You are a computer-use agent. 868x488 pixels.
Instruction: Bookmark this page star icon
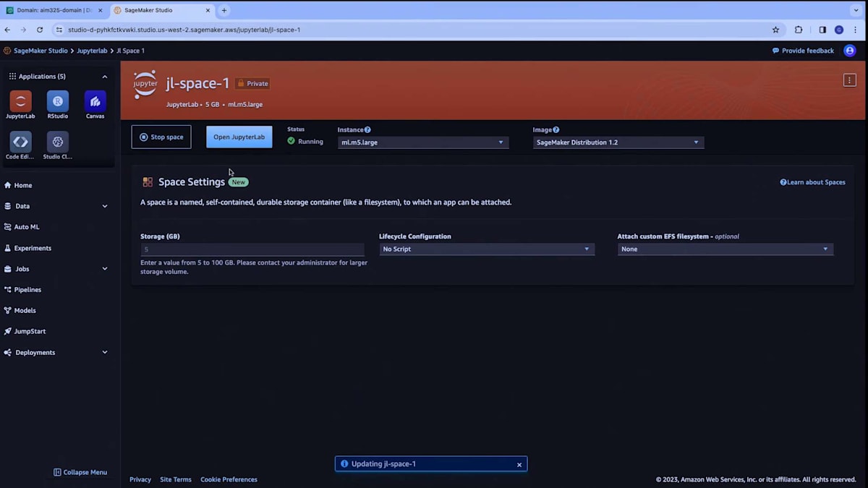[776, 30]
